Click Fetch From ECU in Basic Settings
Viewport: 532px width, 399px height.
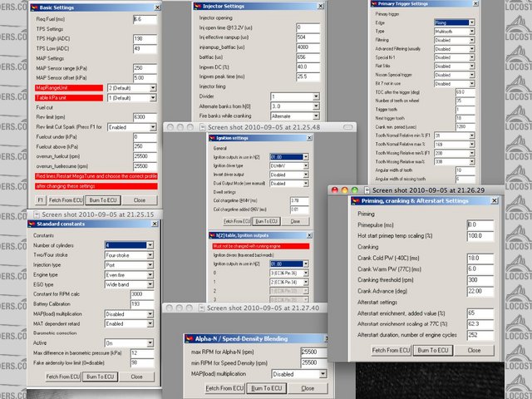coord(66,200)
